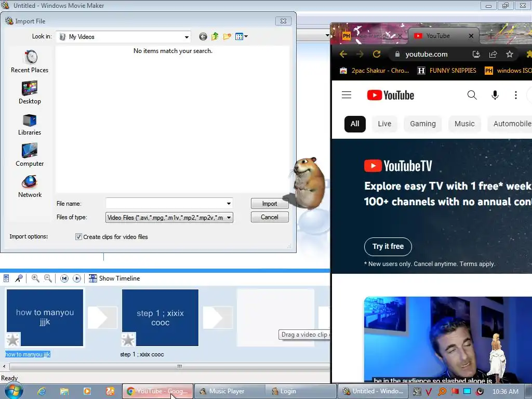Select the Music filter chip
532x399 pixels.
[x=464, y=124]
